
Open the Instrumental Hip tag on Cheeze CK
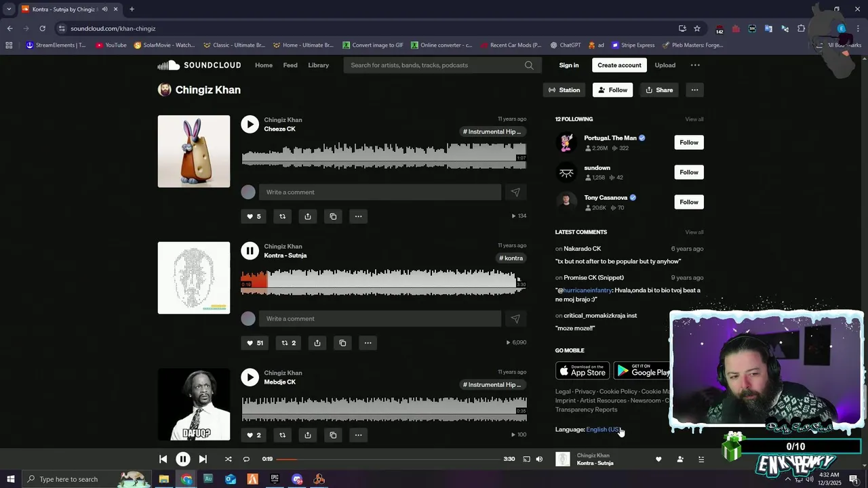492,131
